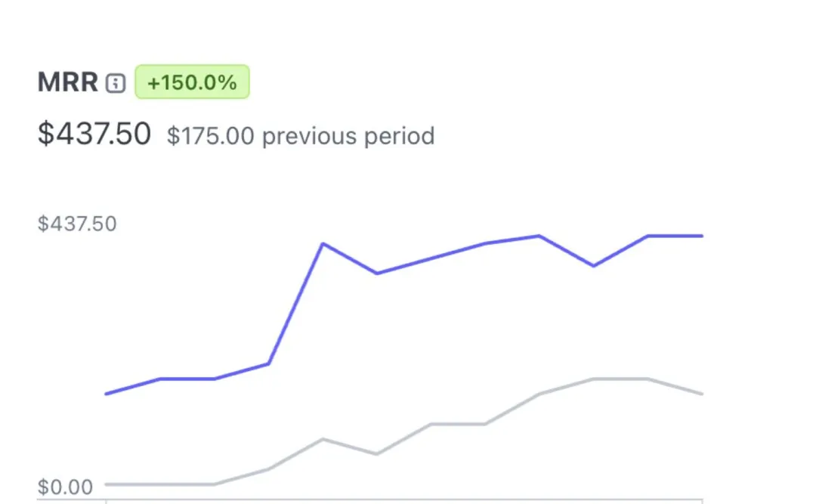Click the gray previous-period line's rightmost end
Image resolution: width=816 pixels, height=504 pixels.
702,394
